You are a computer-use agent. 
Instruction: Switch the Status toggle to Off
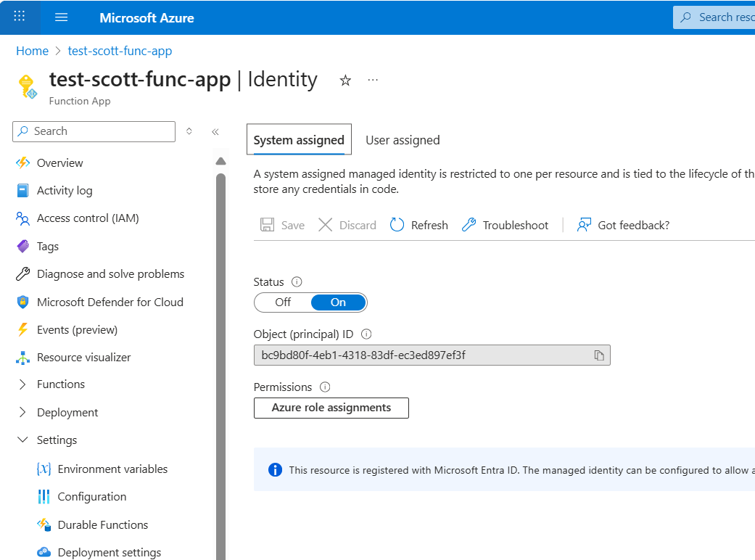coord(283,302)
